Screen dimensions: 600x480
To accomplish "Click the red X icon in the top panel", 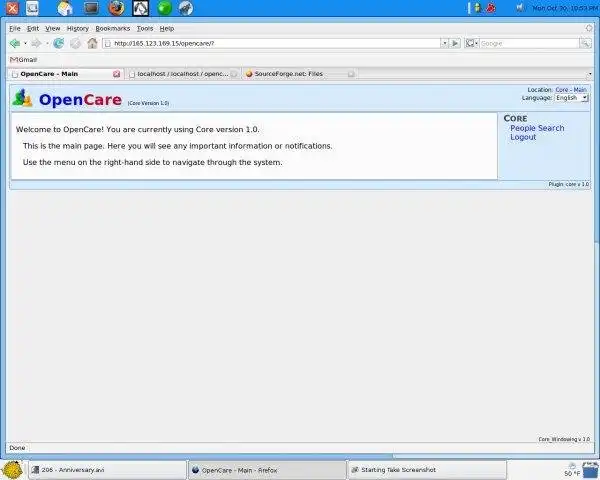I will [12, 8].
